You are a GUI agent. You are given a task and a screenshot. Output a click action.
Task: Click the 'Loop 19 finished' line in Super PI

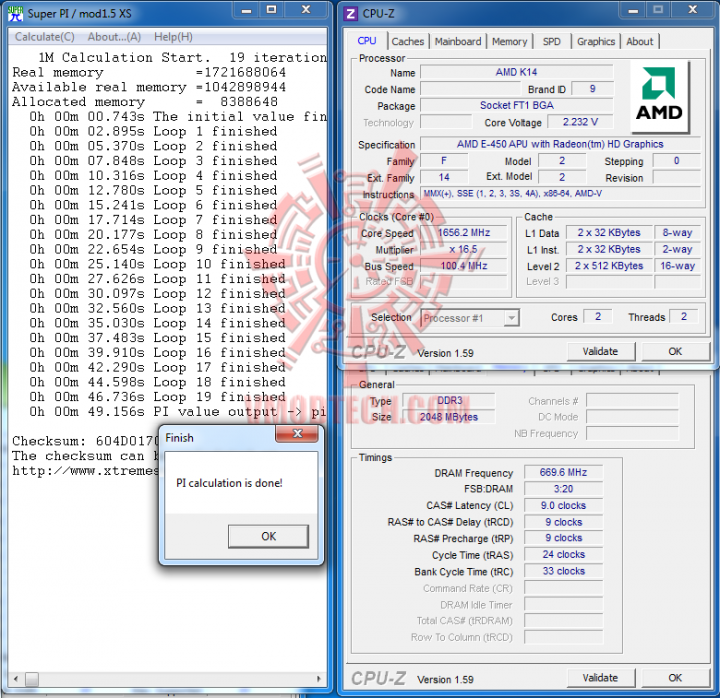158,397
